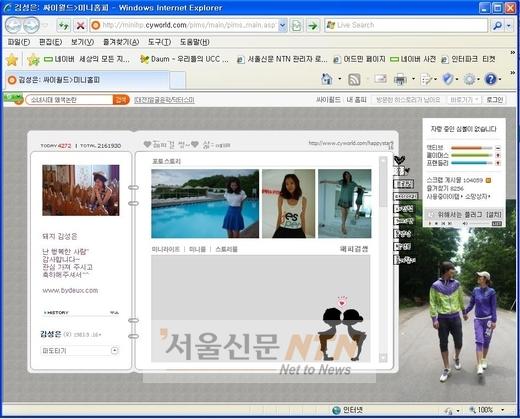This screenshot has height=419, width=520.
Task: Click the Cyworld logo on the top bar
Action: tap(13, 99)
